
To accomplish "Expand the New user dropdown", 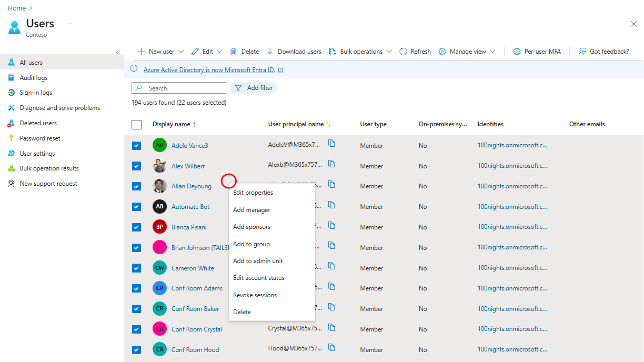I will [182, 51].
